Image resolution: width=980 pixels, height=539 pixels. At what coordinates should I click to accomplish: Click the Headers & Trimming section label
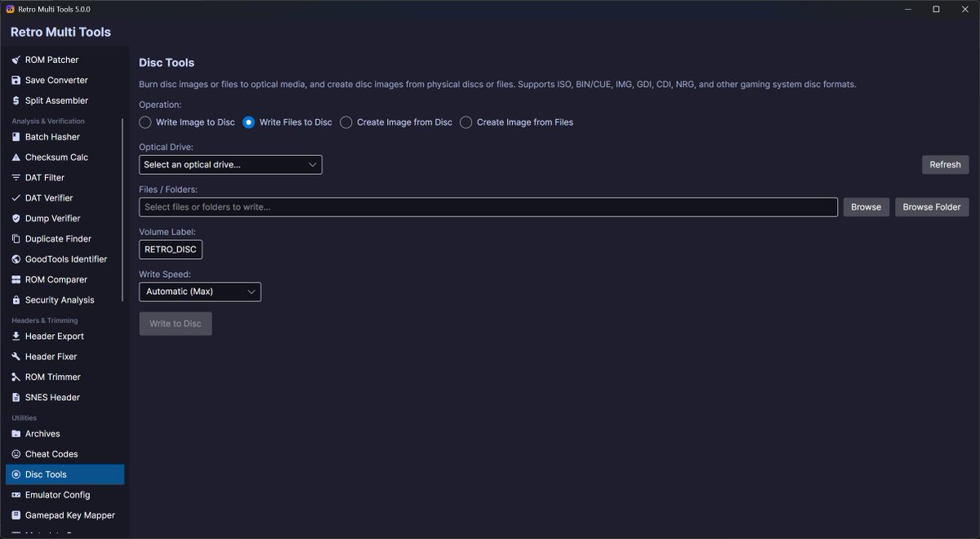(x=45, y=320)
